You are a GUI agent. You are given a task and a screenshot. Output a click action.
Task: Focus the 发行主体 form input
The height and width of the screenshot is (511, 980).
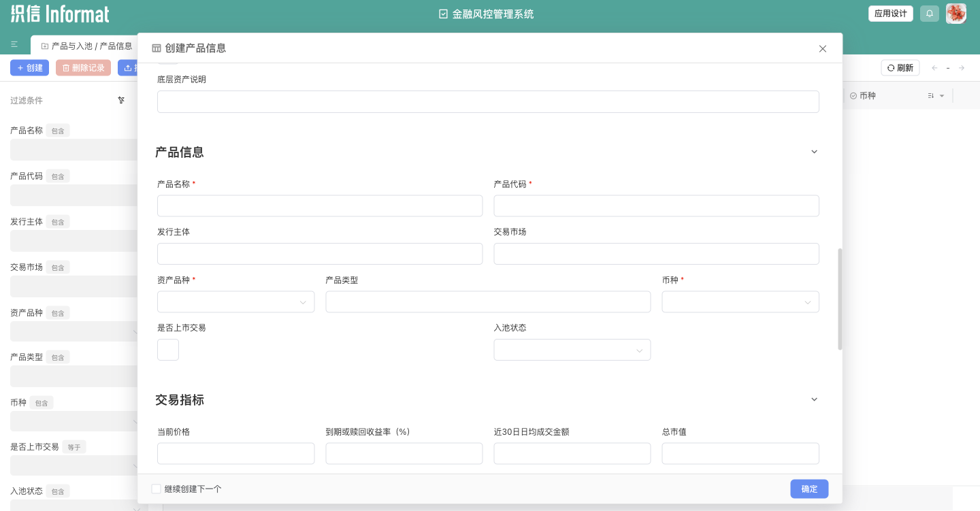tap(320, 254)
